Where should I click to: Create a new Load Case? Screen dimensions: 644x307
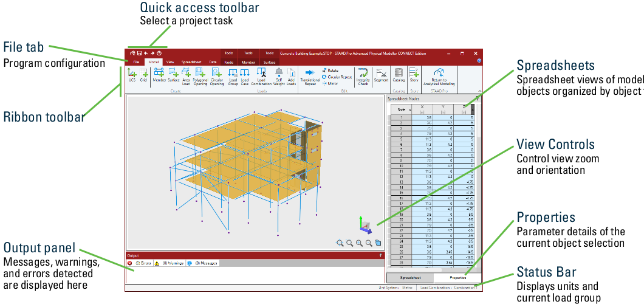(245, 77)
